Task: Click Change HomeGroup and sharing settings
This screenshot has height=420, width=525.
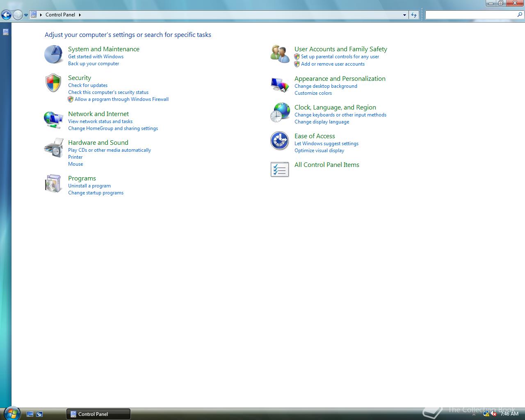Action: coord(113,128)
